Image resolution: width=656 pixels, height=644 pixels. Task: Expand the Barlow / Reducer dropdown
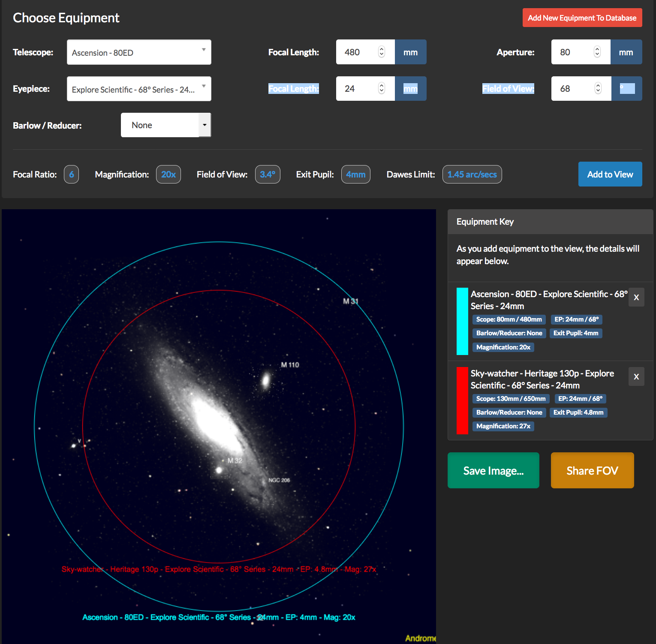(166, 125)
